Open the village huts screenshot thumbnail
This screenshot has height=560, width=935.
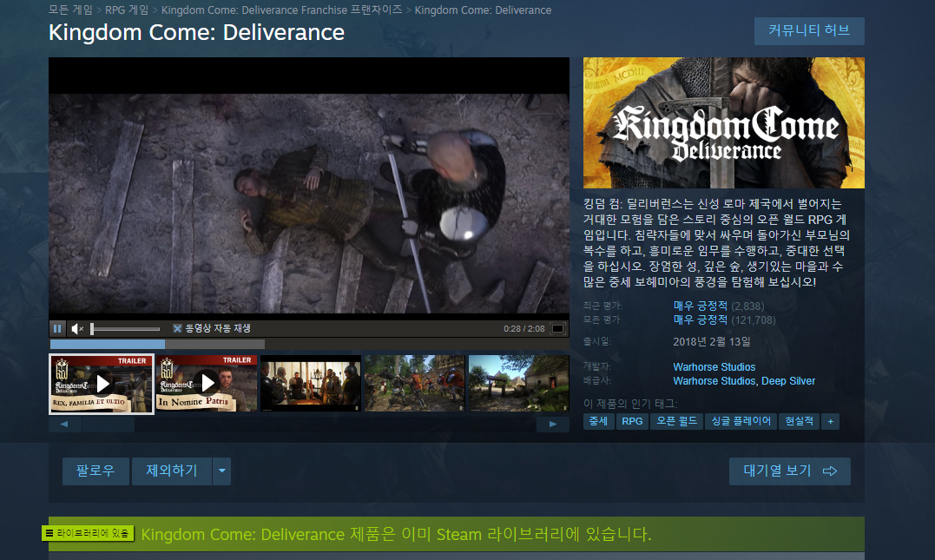519,384
